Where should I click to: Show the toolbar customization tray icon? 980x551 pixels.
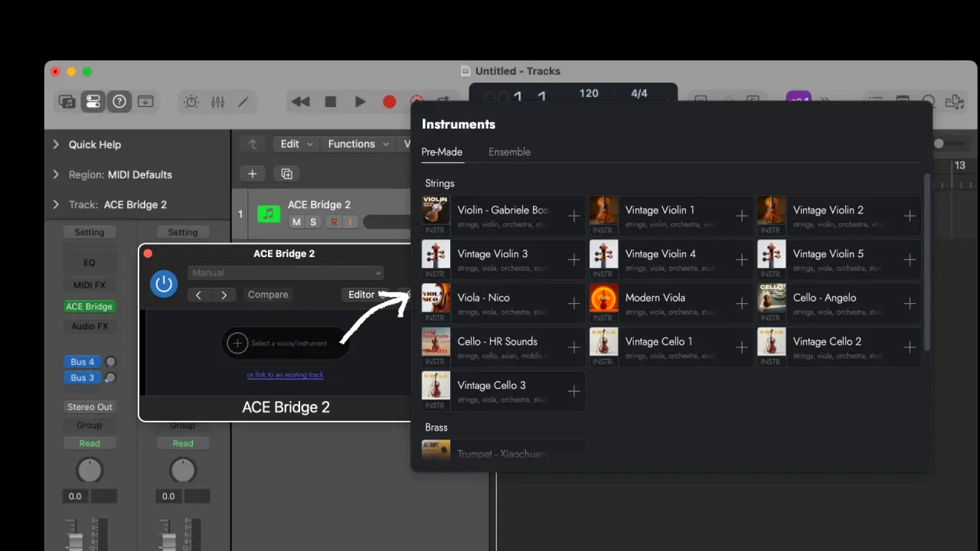[x=145, y=102]
